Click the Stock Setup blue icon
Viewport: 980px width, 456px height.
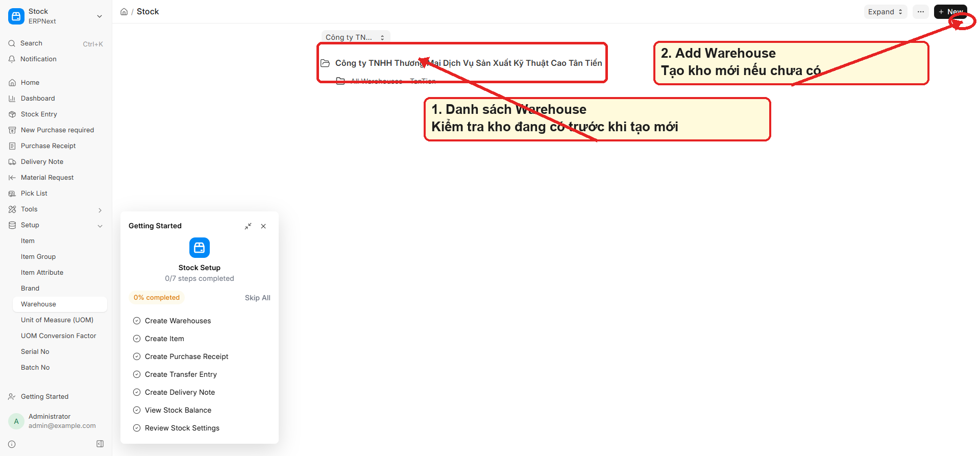point(200,248)
